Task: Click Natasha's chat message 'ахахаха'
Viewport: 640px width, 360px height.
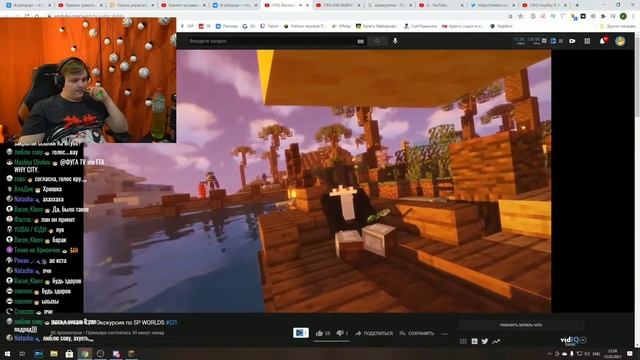Action: point(53,199)
